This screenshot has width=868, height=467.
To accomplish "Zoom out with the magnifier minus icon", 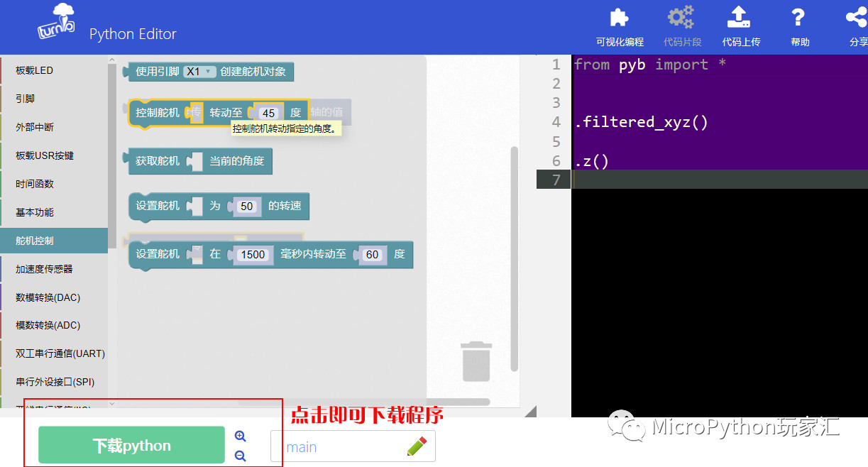I will (x=240, y=456).
